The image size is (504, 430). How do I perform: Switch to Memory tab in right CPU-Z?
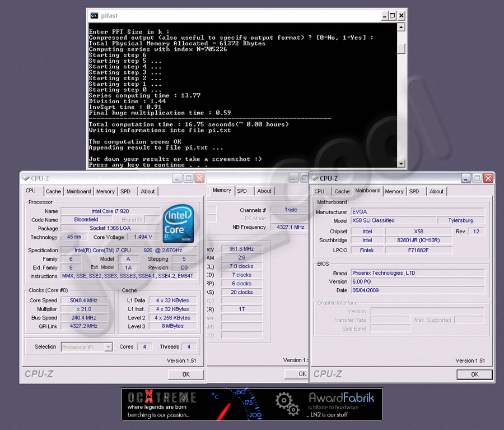pyautogui.click(x=394, y=191)
